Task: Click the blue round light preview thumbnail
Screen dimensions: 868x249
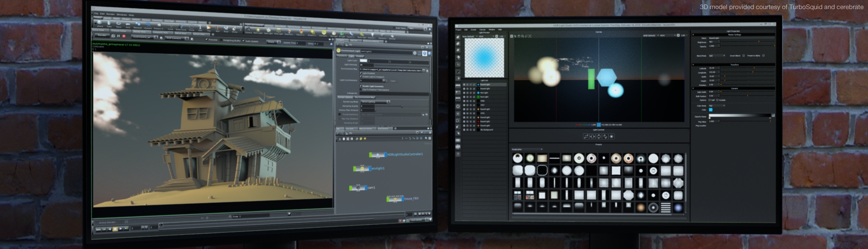Action: coord(484,58)
